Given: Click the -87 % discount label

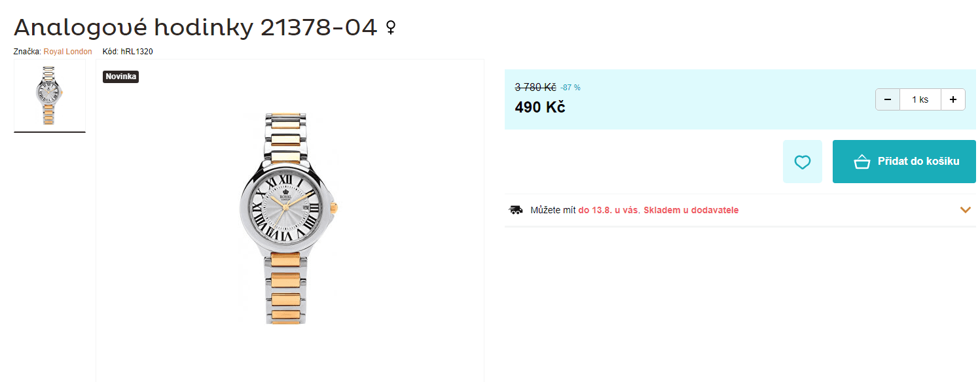Looking at the screenshot, I should 570,88.
